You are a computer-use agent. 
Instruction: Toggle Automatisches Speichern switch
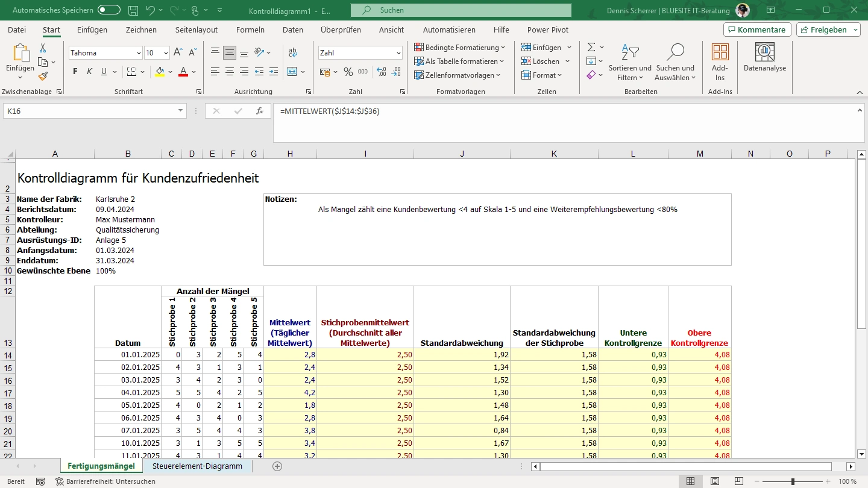click(x=109, y=10)
